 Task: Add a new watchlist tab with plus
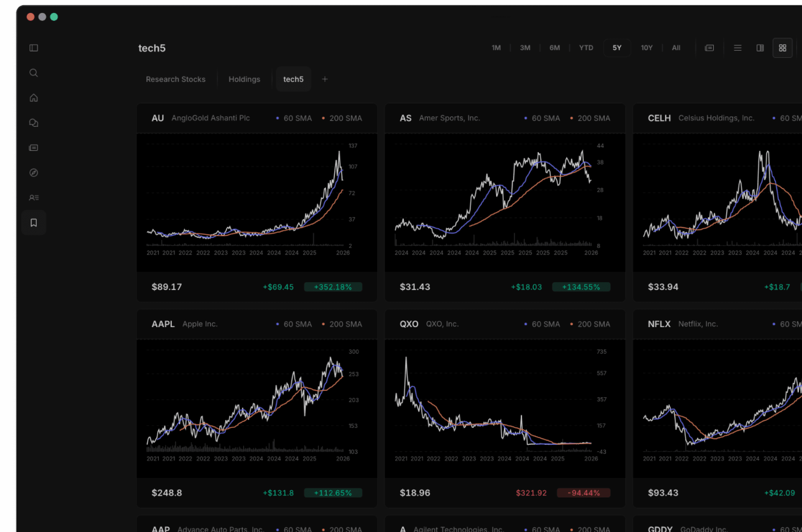point(325,79)
